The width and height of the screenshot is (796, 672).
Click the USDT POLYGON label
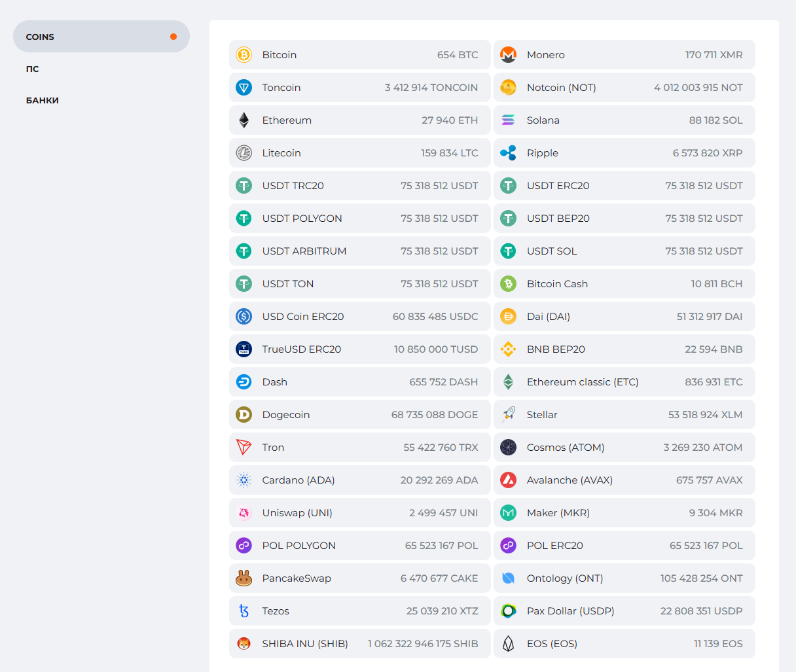pyautogui.click(x=302, y=219)
